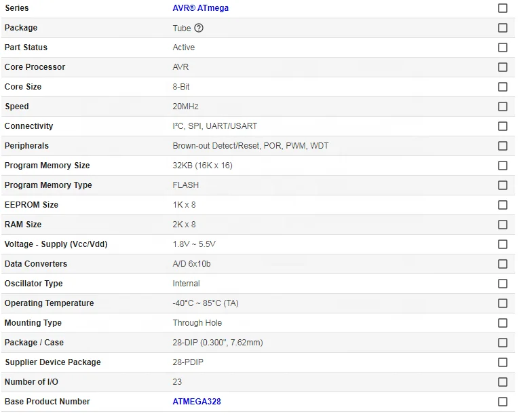Select the Peripherals row checkbox
519x420 pixels.
point(503,146)
